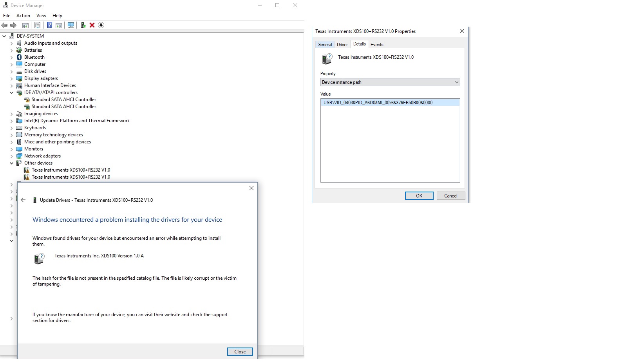The image size is (644, 362).
Task: Click the Back arrow in Device Manager toolbar
Action: pyautogui.click(x=4, y=25)
